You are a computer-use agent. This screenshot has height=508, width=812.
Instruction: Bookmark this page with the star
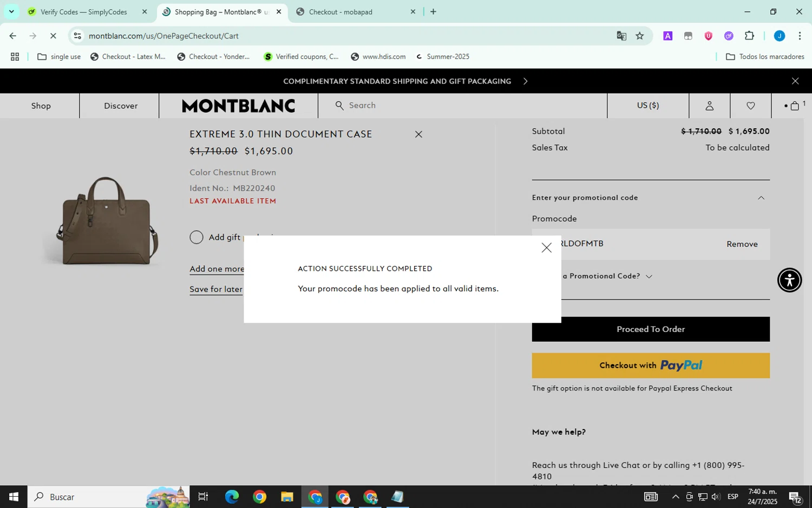(639, 36)
